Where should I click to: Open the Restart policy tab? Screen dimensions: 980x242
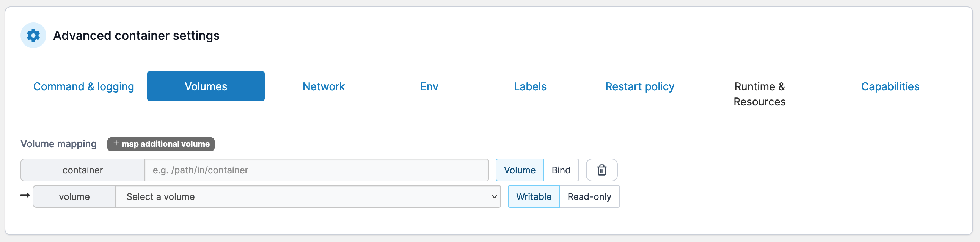639,86
